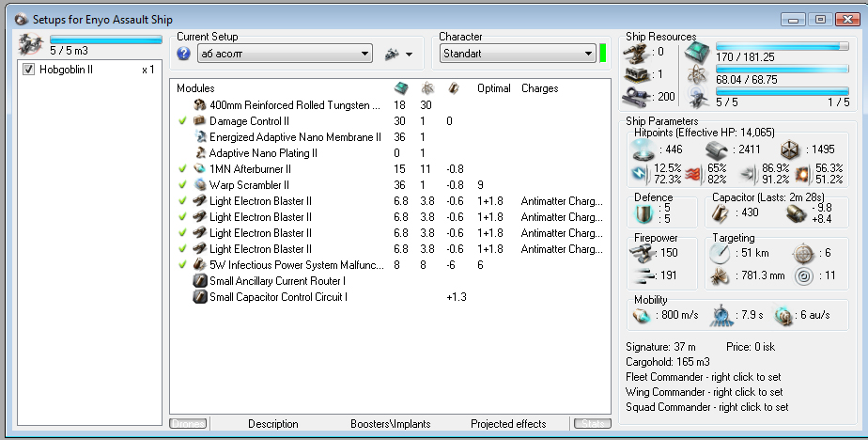Click the Modules column header

(195, 88)
